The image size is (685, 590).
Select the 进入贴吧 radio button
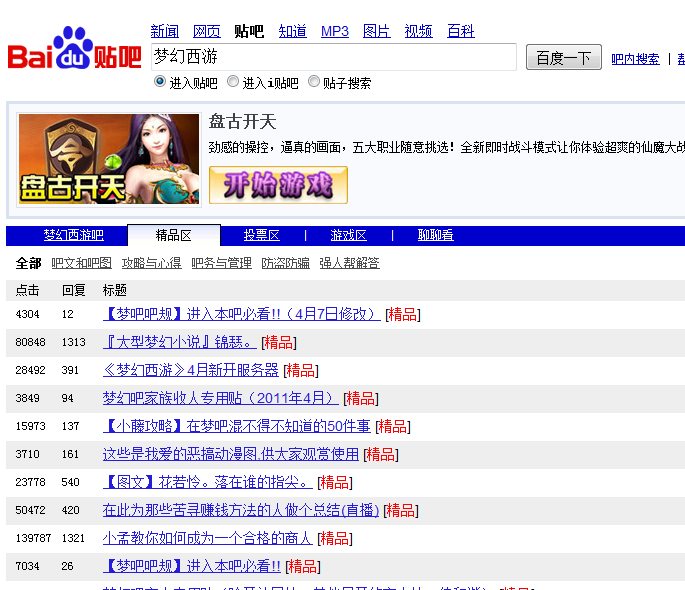[160, 82]
